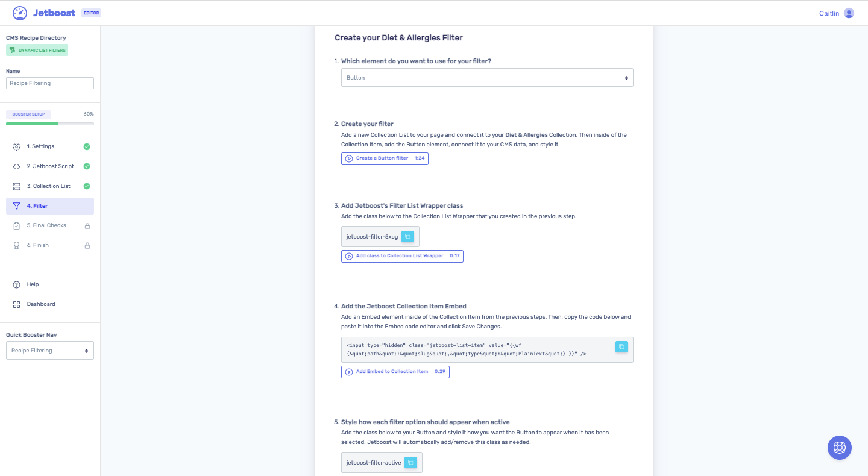Screen dimensions: 868x476
Task: Click the Booster Setup progress bar
Action: coord(49,124)
